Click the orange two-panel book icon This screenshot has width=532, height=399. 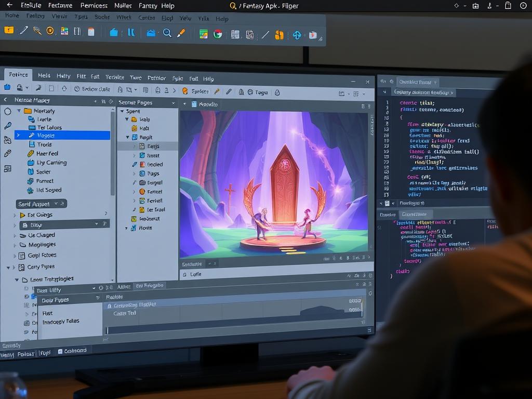point(279,35)
